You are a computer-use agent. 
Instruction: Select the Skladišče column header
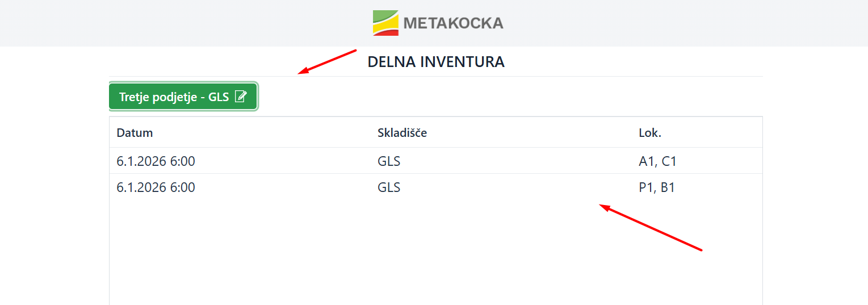point(402,133)
